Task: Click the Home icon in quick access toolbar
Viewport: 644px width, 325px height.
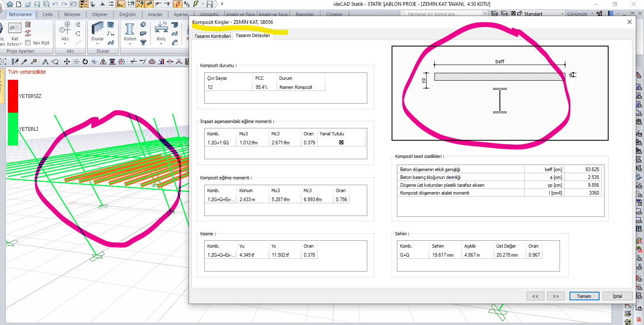Action: (x=10, y=4)
